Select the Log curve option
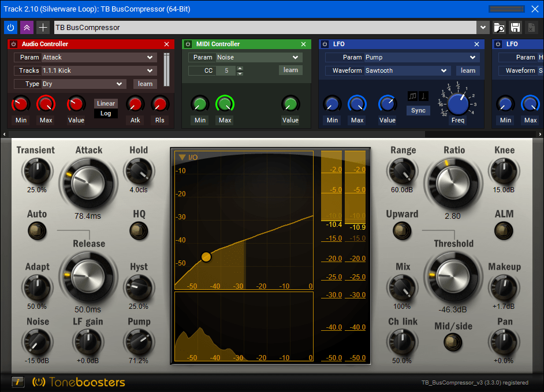Viewport: 544px width, 392px height. click(106, 113)
